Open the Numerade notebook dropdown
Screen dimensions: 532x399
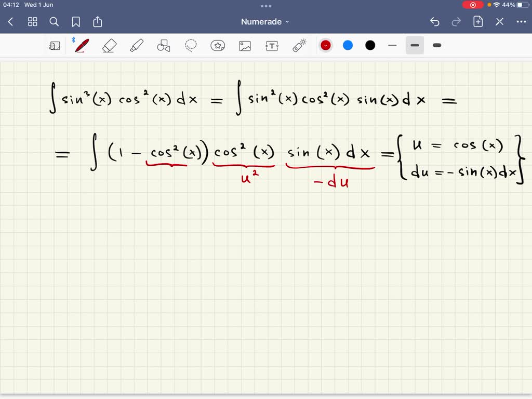point(266,22)
